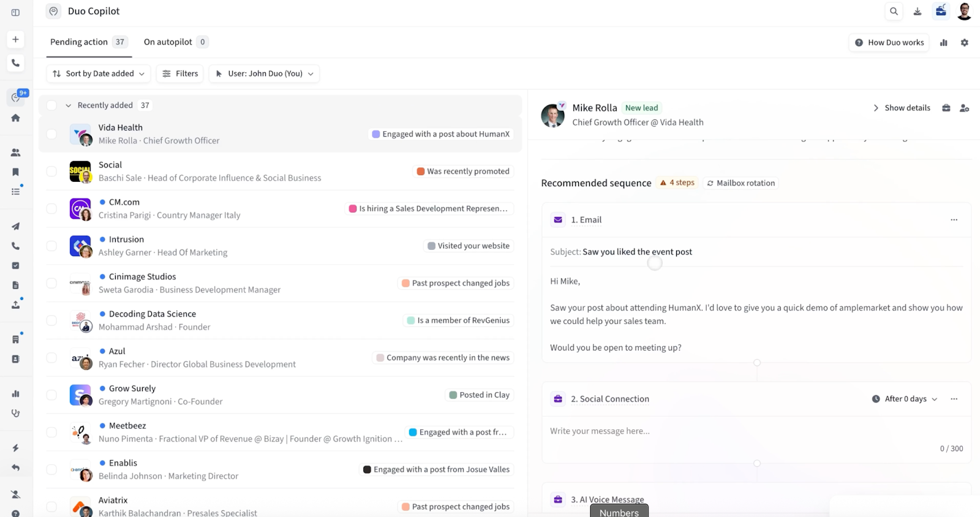Open the bookmark saved sidebar icon
980x517 pixels.
coord(15,172)
